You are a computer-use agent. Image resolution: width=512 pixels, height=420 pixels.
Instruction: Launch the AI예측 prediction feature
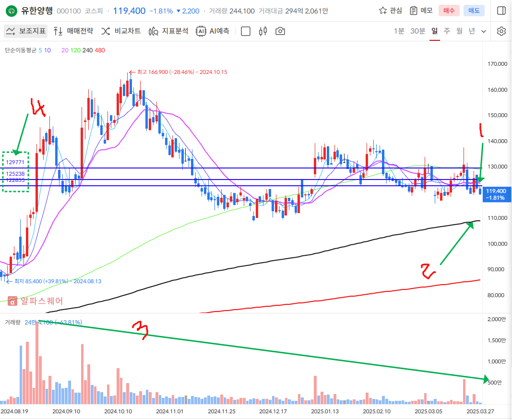pyautogui.click(x=213, y=31)
